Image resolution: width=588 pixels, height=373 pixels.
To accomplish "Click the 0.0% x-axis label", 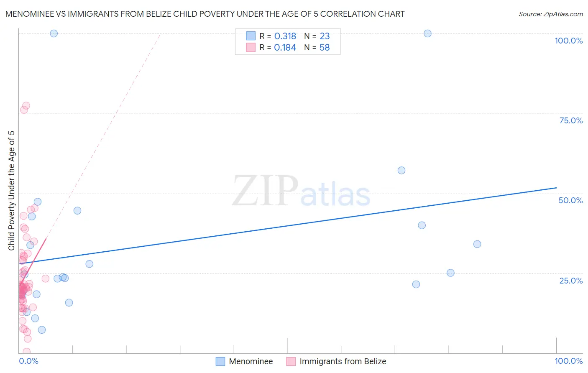I will [28, 361].
